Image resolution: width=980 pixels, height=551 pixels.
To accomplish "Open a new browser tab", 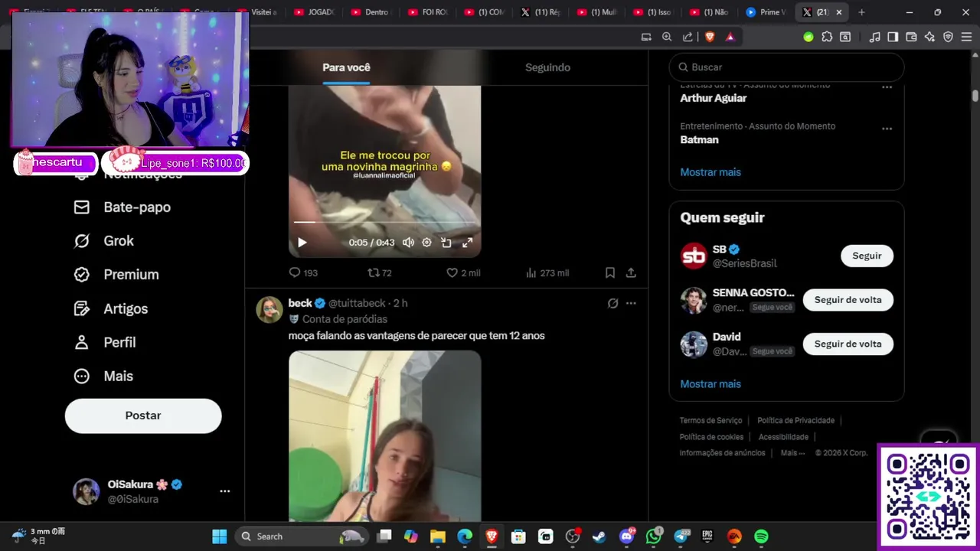I will pos(861,12).
